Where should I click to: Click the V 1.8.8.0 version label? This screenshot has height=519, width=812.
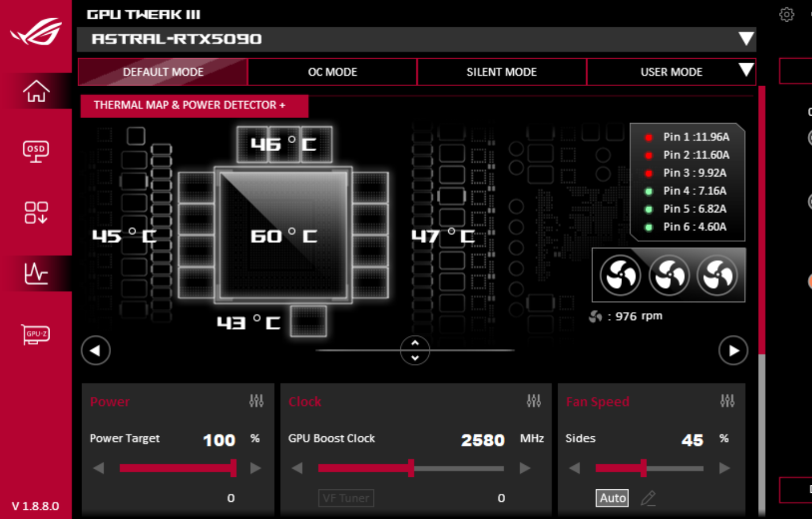click(35, 506)
